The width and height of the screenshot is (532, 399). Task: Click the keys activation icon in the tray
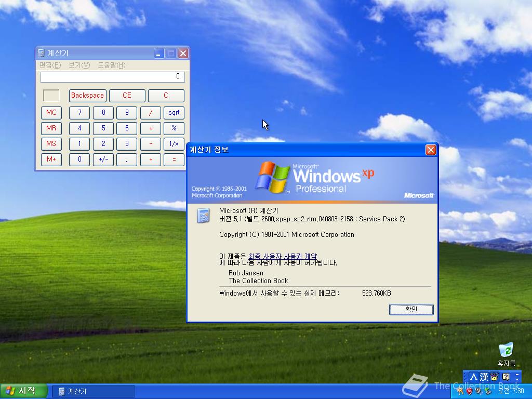point(460,391)
